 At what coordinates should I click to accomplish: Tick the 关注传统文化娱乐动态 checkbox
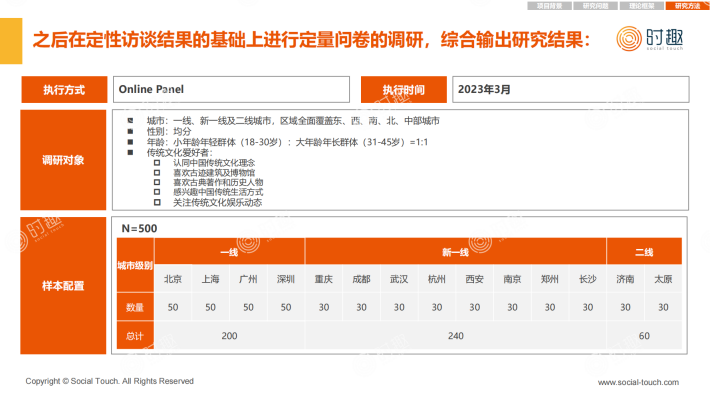[x=157, y=202]
